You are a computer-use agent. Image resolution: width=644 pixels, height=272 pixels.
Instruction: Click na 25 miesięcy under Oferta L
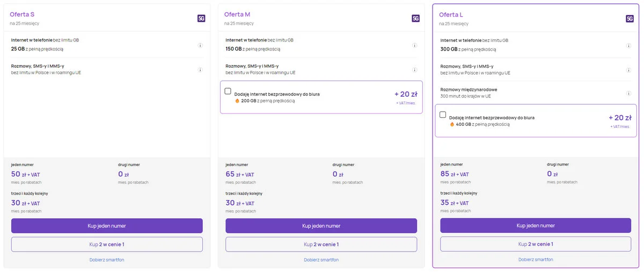453,23
